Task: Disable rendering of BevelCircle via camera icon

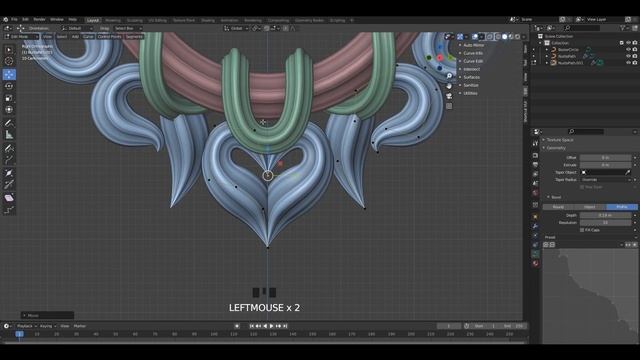Action: 635,50
